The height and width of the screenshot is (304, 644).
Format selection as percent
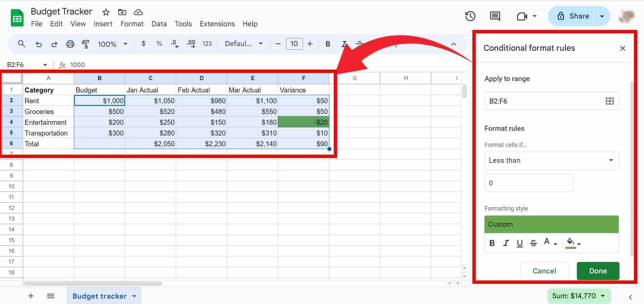tap(159, 44)
